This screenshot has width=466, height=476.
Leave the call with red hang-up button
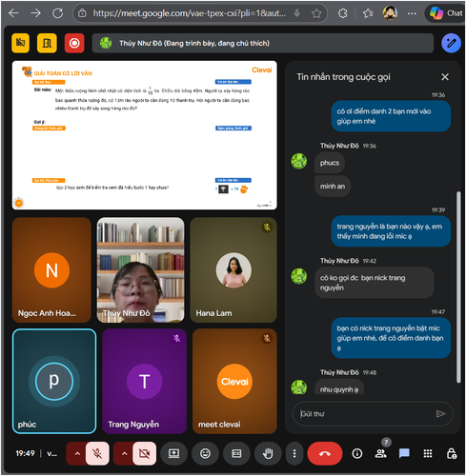pyautogui.click(x=325, y=453)
